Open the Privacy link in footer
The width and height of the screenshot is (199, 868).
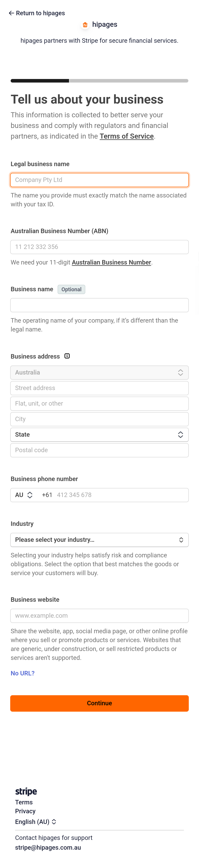tap(25, 811)
